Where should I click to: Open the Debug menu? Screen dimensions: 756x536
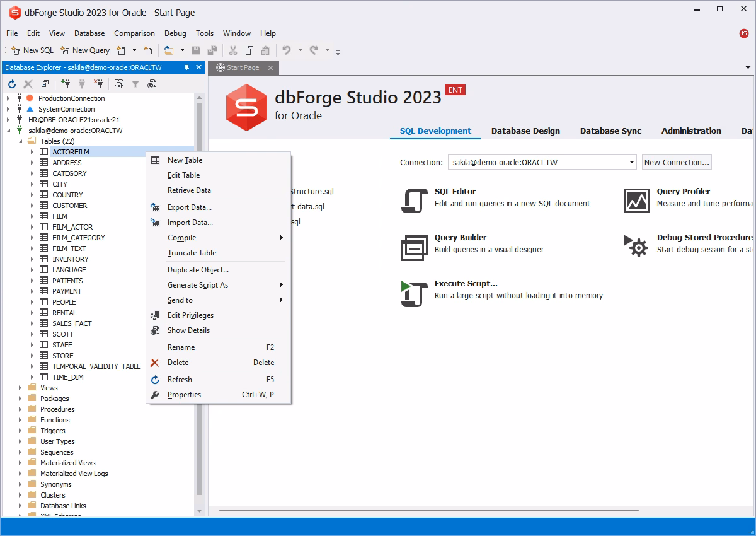coord(175,33)
